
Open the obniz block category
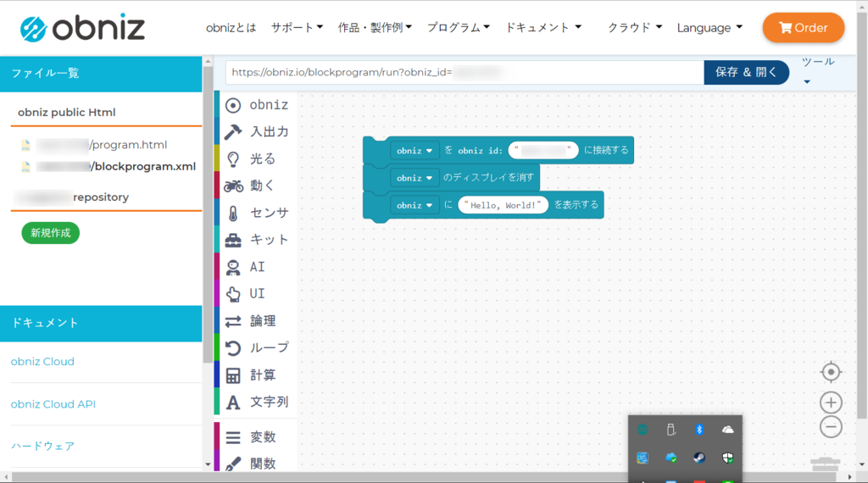pos(258,104)
